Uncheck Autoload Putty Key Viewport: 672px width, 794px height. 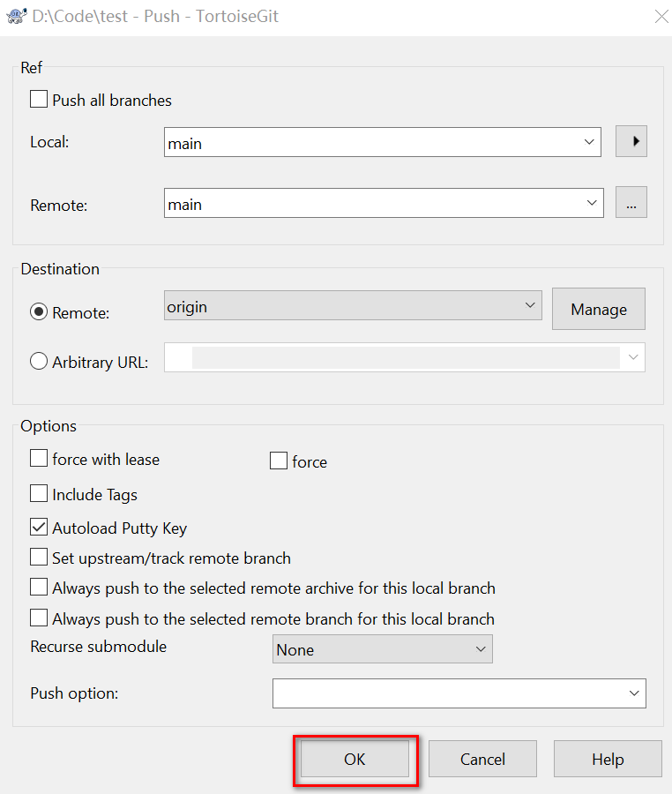39,528
